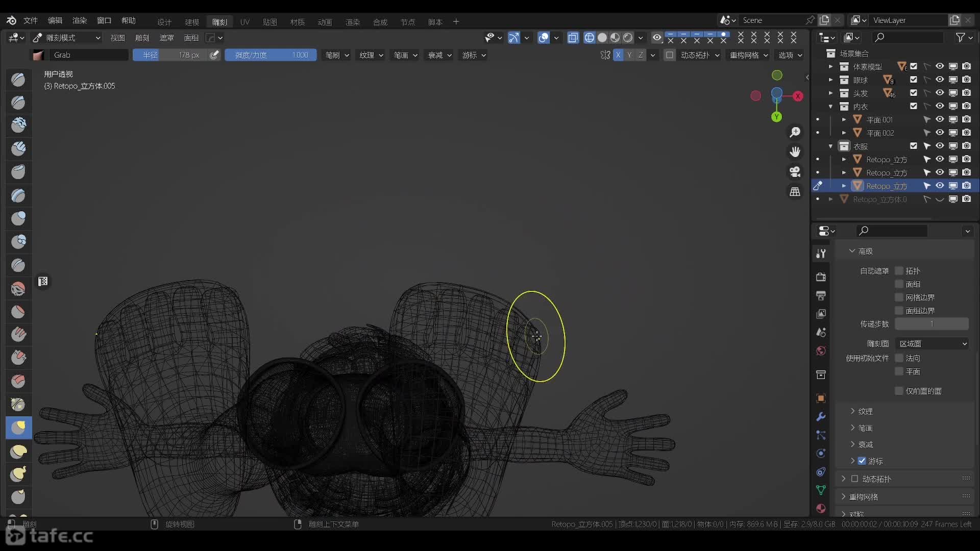Open 窗口 menu
The width and height of the screenshot is (980, 551).
[x=104, y=20]
